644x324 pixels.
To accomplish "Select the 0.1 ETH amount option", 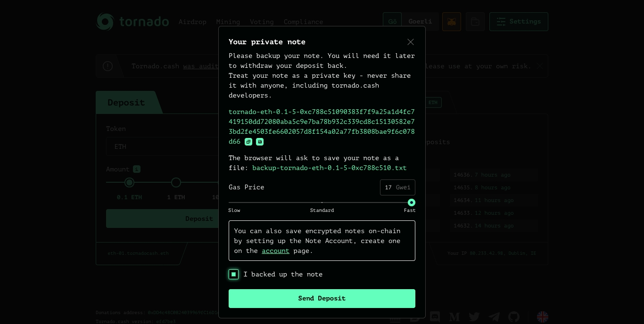I will coord(129,182).
